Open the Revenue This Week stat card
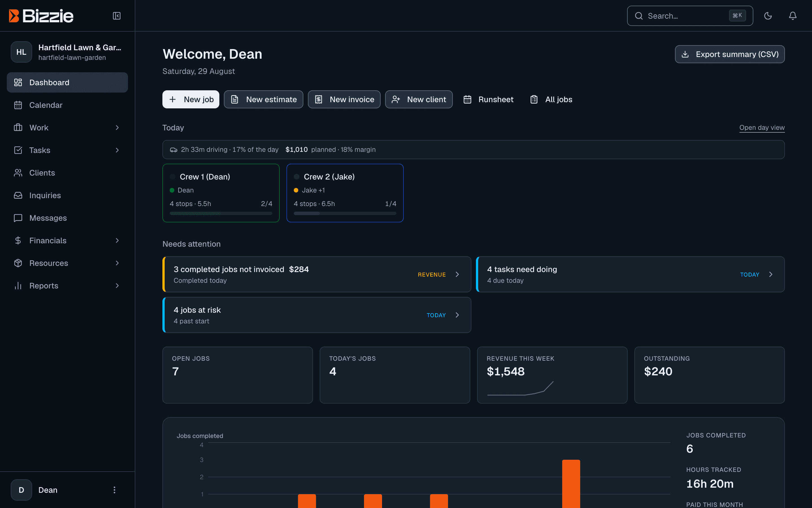The width and height of the screenshot is (812, 508). click(x=552, y=375)
